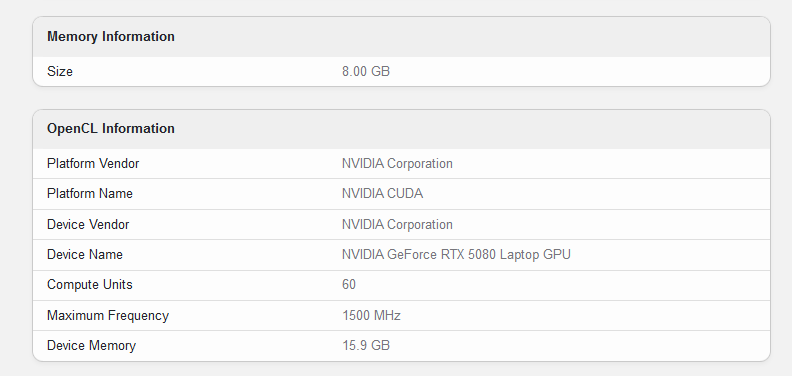Click the Device Memory label
Viewport: 792px width, 376px height.
91,346
